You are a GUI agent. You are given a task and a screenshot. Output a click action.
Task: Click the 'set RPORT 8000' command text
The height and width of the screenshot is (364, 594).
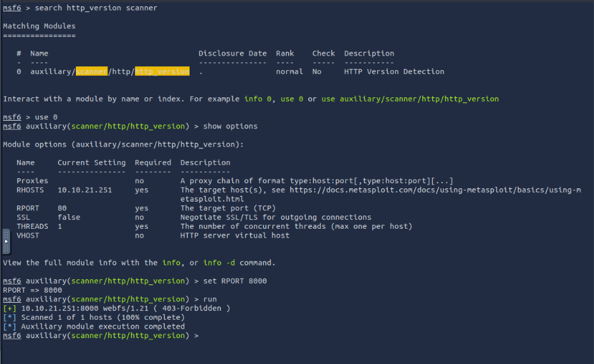click(x=235, y=281)
